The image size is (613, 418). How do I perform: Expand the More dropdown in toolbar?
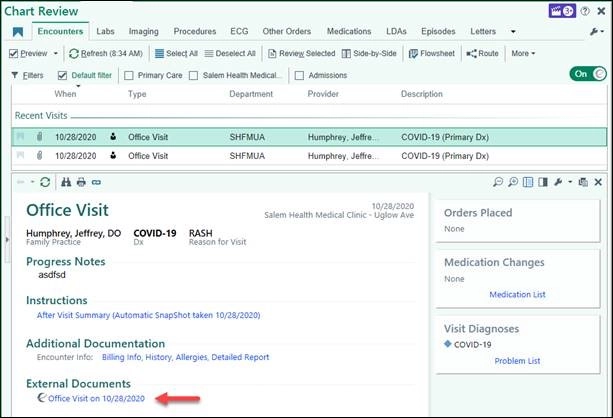[x=523, y=53]
